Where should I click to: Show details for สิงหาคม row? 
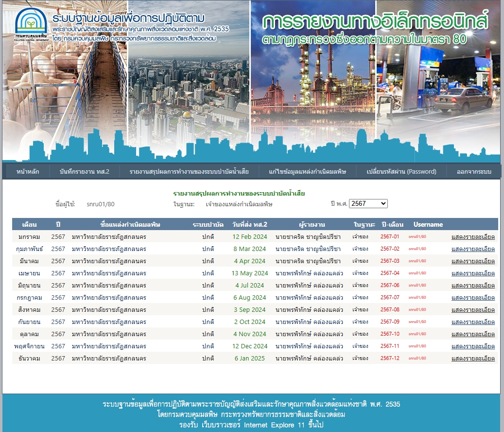473,310
